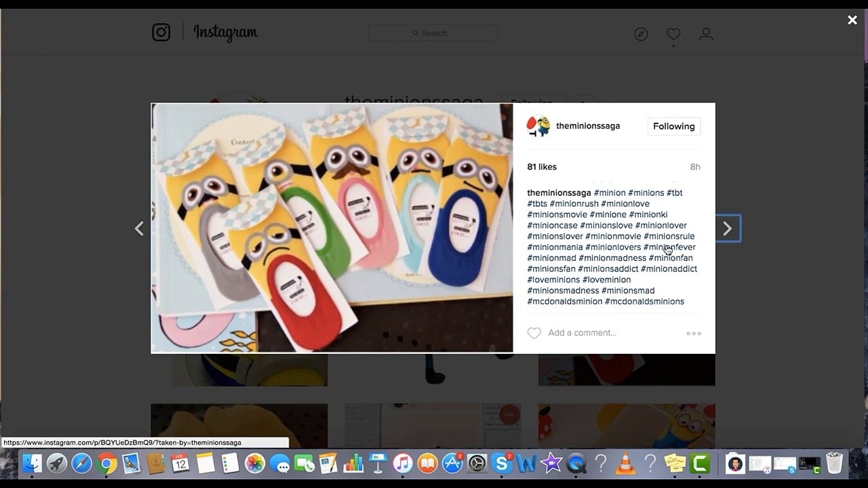Open your profile via the person icon
This screenshot has height=488, width=868.
(x=706, y=34)
